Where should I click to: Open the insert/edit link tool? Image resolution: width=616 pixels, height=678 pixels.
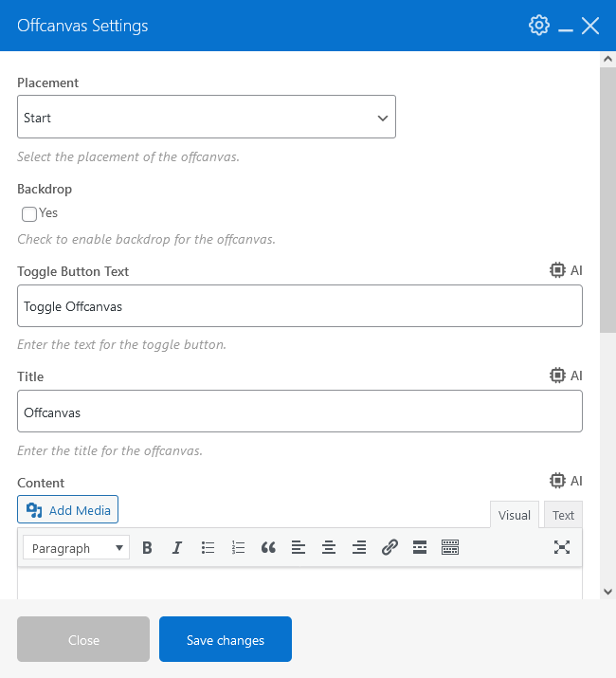pos(390,547)
